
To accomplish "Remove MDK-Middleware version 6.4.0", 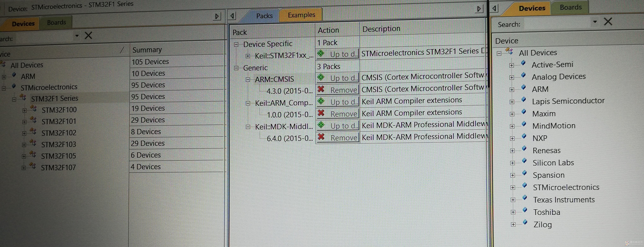I will click(x=338, y=138).
